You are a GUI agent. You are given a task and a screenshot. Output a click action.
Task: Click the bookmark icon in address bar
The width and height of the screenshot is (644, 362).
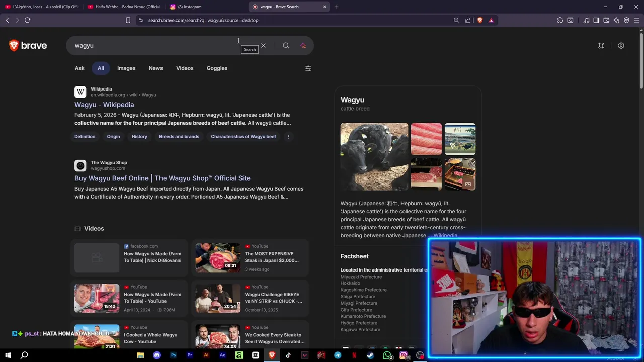(128, 20)
